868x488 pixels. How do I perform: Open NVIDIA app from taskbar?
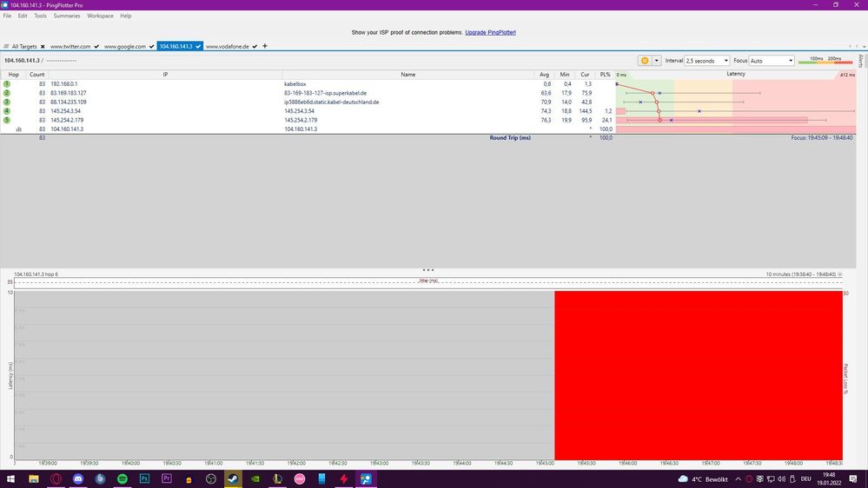coord(255,478)
